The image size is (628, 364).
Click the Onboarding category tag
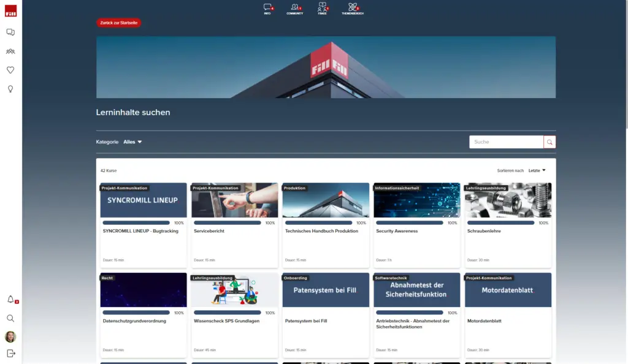(295, 278)
